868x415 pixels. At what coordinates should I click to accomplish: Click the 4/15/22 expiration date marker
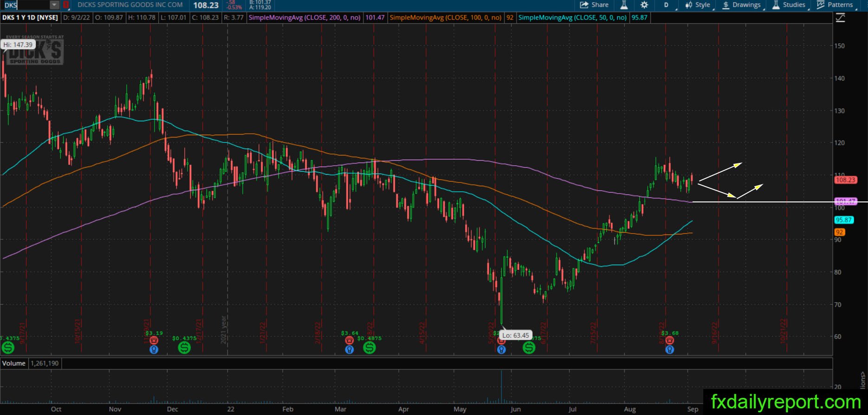coord(422,332)
